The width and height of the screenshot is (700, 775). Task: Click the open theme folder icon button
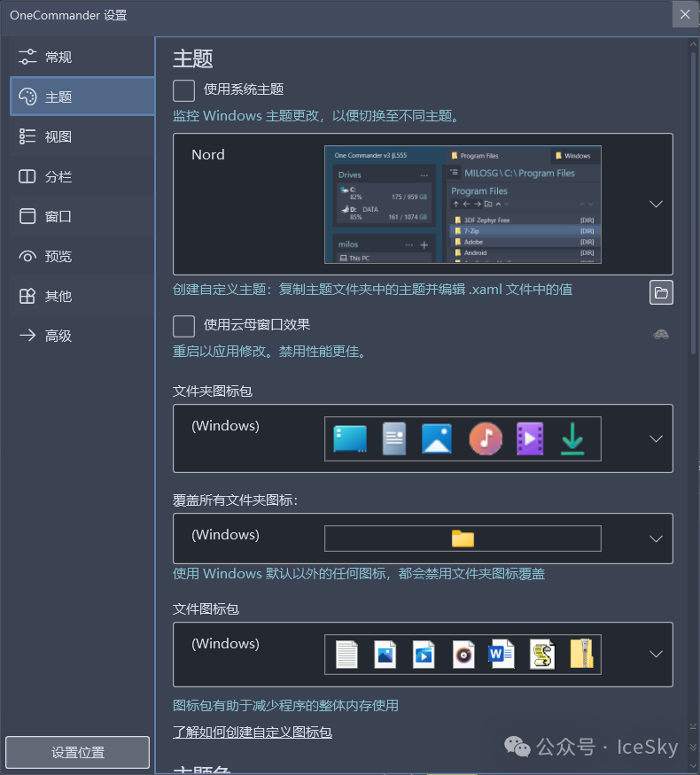[661, 292]
